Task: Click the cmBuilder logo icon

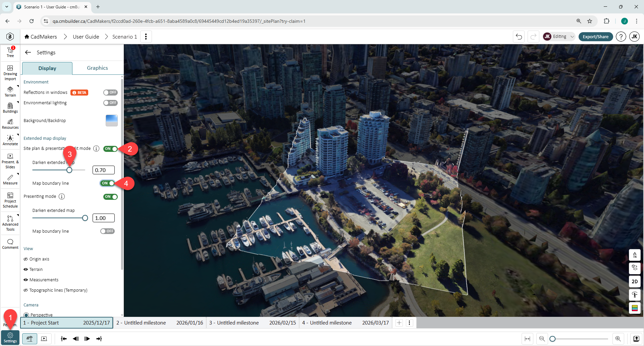Action: [10, 37]
